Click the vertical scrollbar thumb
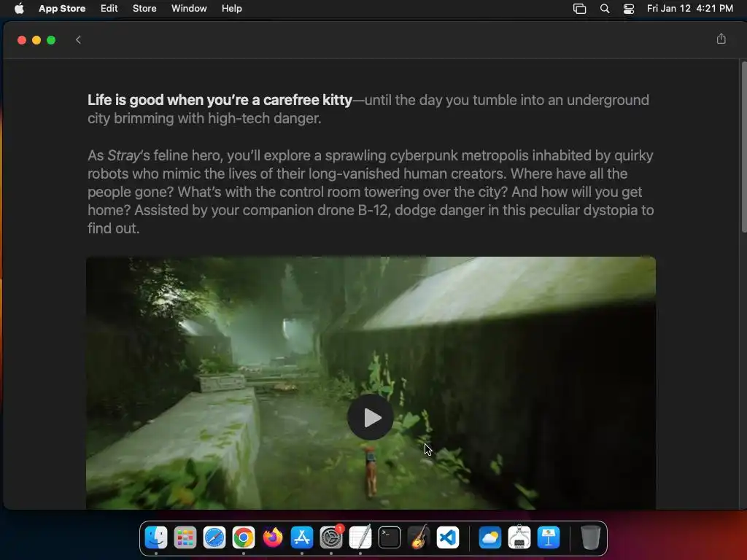Viewport: 747px width, 560px height. (x=743, y=147)
